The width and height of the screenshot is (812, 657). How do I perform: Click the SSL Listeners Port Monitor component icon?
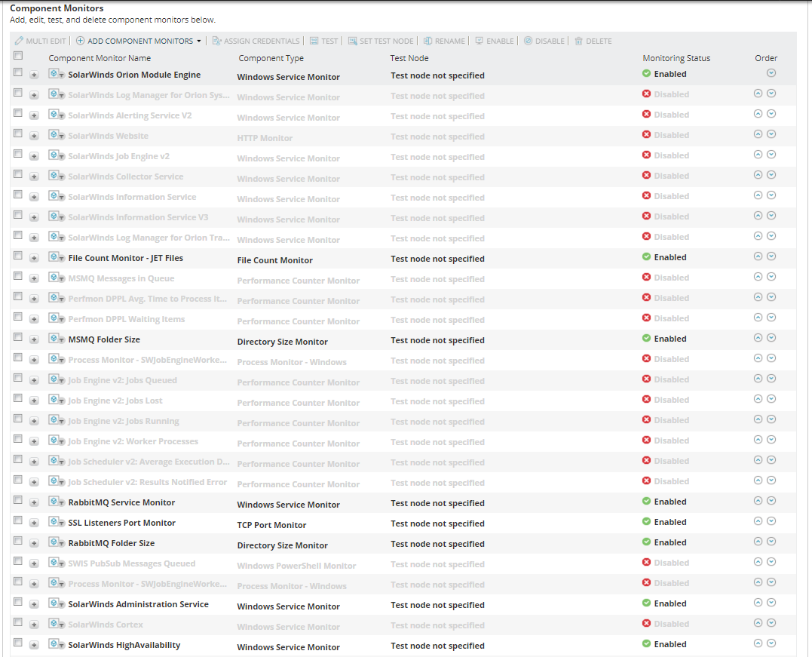click(x=56, y=522)
